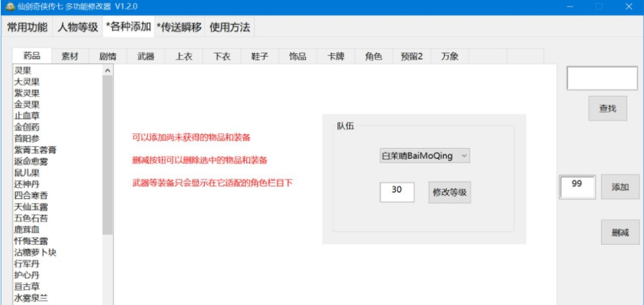The image size is (644, 305).
Task: Click the 添加 button
Action: [620, 187]
